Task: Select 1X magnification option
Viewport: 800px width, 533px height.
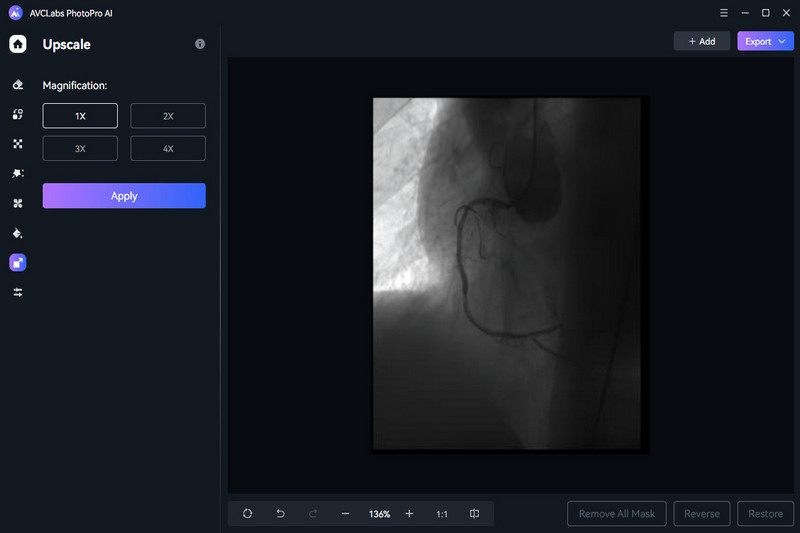Action: coord(80,116)
